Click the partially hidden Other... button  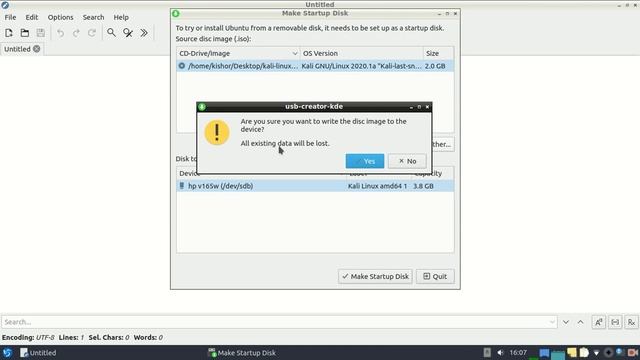click(x=443, y=144)
